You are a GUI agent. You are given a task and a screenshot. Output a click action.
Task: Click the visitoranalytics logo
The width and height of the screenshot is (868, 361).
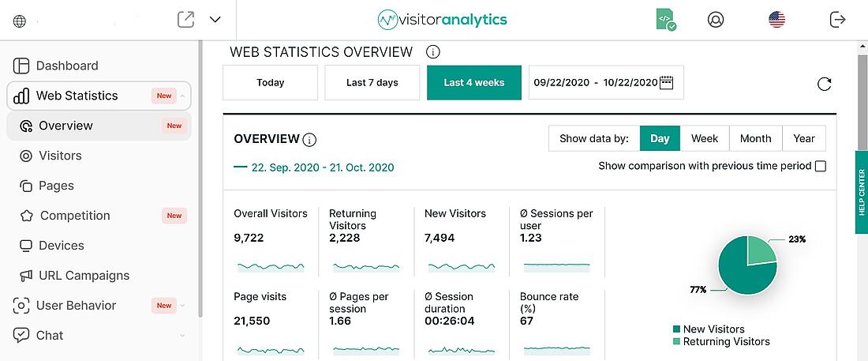pyautogui.click(x=442, y=20)
